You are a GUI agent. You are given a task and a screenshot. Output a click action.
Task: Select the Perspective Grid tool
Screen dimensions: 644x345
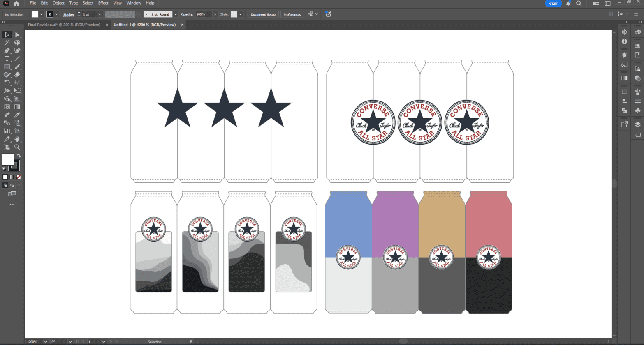[x=17, y=99]
